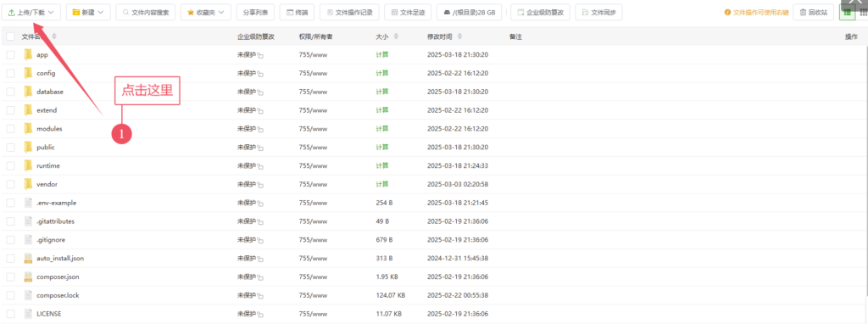Click the .env-example file icon

click(29, 203)
